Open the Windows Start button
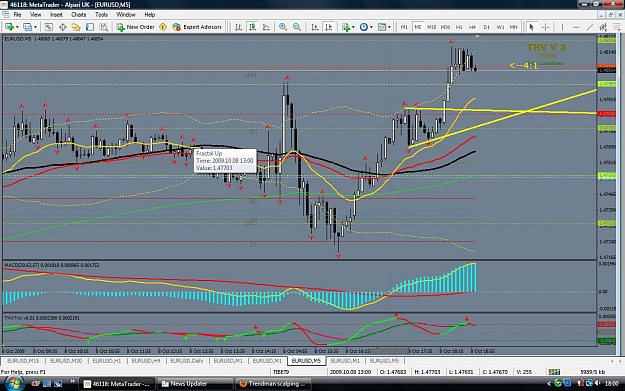Image resolution: width=625 pixels, height=391 pixels. pyautogui.click(x=13, y=383)
